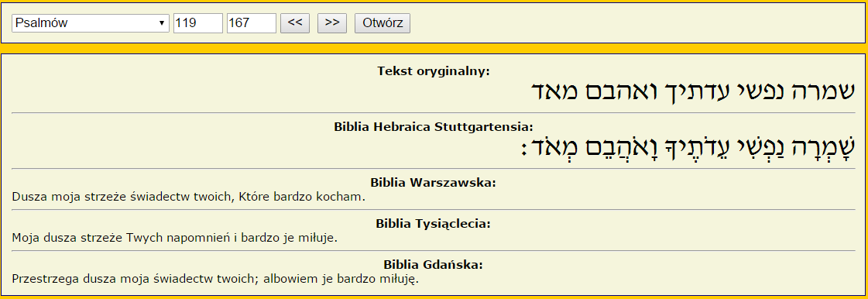Select the chapter field showing 119
The width and height of the screenshot is (868, 299).
tap(198, 23)
